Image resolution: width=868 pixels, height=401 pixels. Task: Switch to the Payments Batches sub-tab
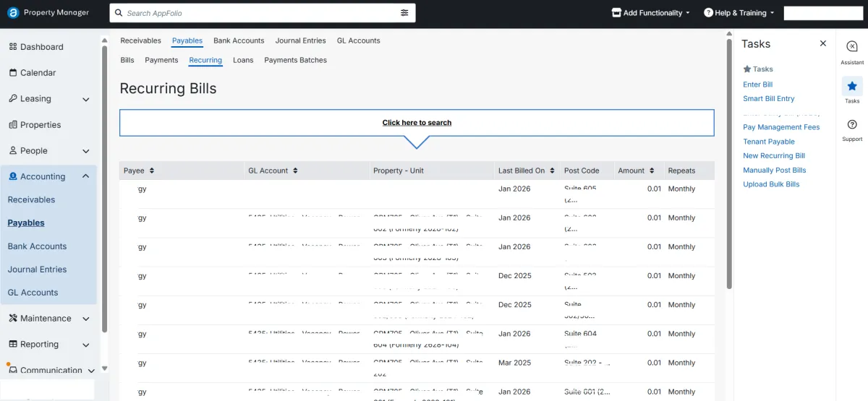(295, 60)
